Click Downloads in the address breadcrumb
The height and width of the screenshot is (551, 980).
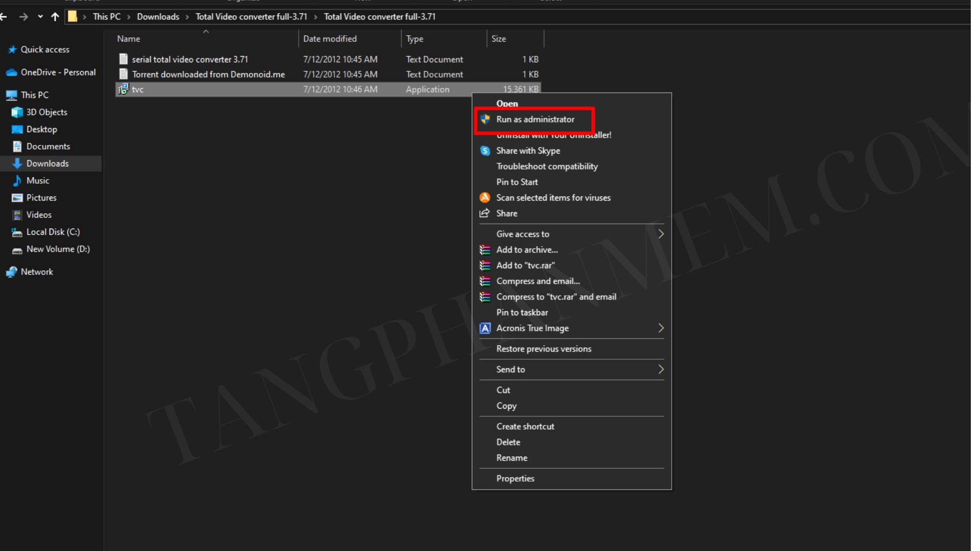pyautogui.click(x=158, y=17)
